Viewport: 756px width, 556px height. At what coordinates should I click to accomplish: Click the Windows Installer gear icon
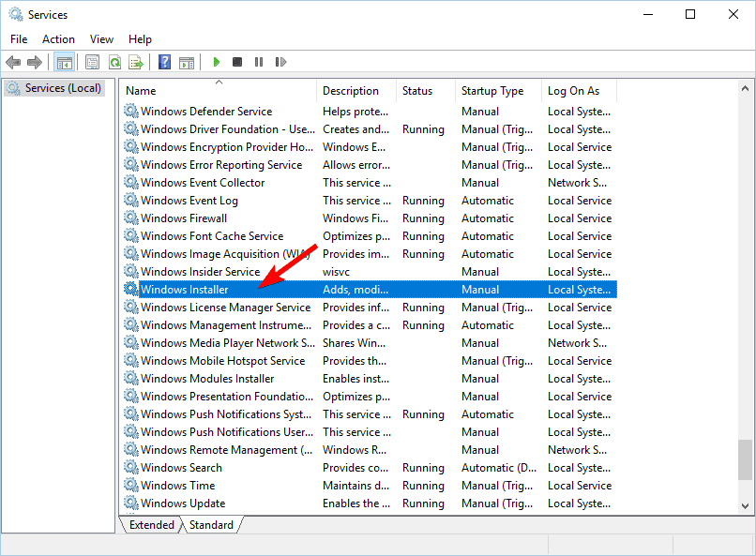point(130,289)
